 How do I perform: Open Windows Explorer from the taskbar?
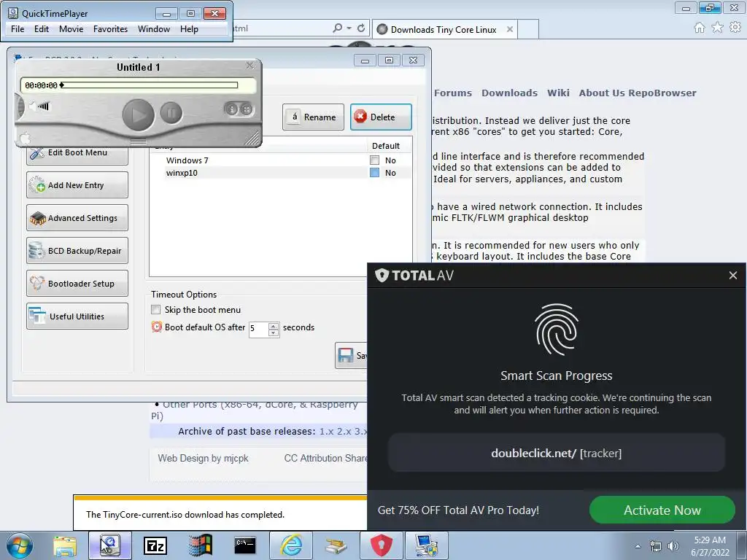(65, 545)
